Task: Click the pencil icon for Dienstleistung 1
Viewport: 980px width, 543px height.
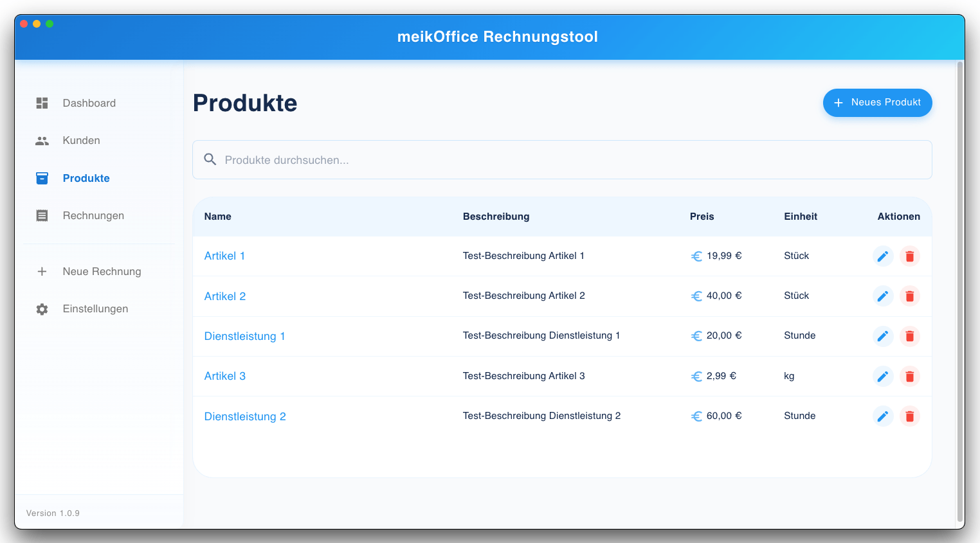Action: pos(883,336)
